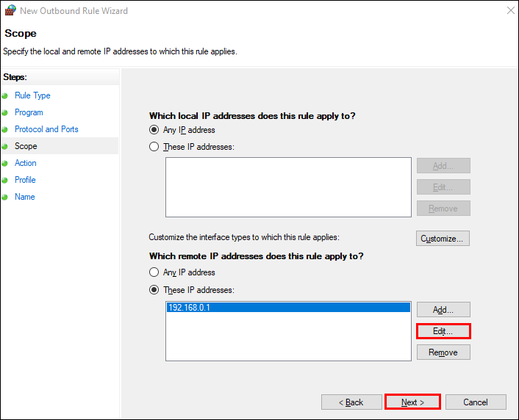The image size is (519, 420).
Task: Choose remote 'Any IP address' radio button
Action: click(154, 272)
